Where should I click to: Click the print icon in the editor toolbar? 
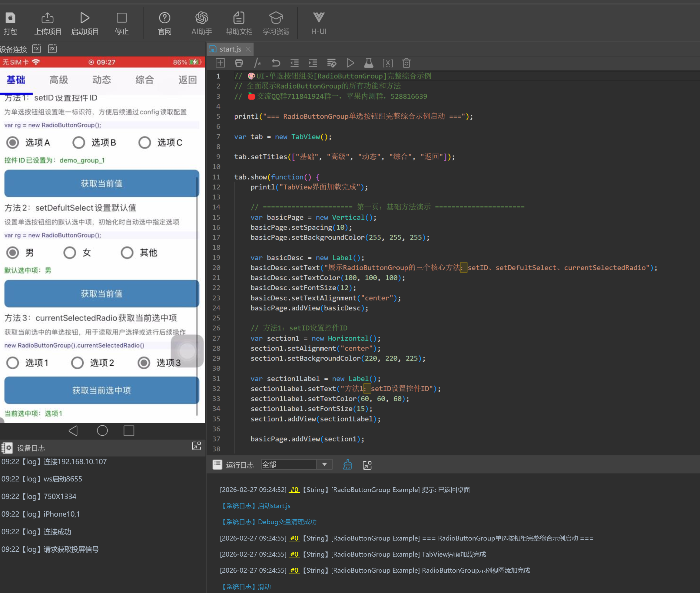[x=239, y=63]
